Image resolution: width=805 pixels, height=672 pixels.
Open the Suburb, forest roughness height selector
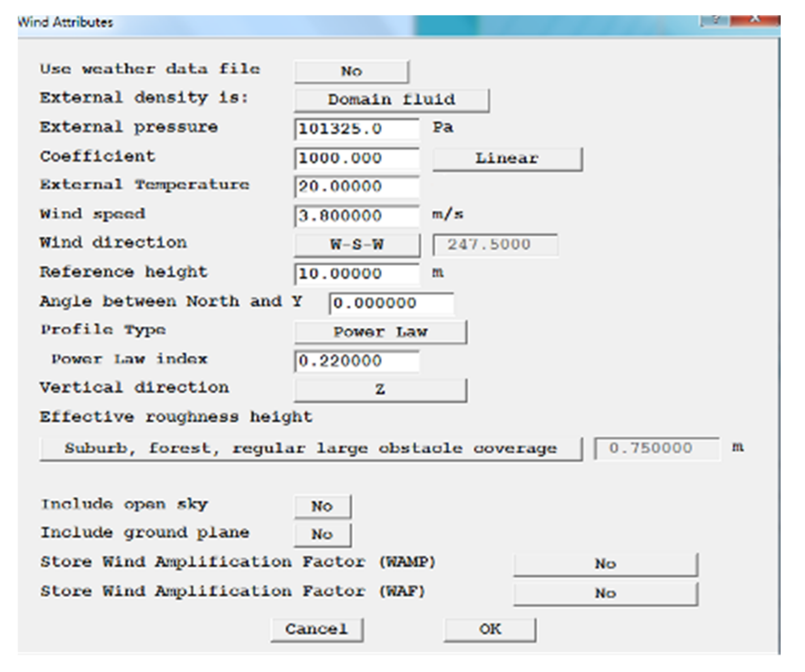pyautogui.click(x=310, y=448)
